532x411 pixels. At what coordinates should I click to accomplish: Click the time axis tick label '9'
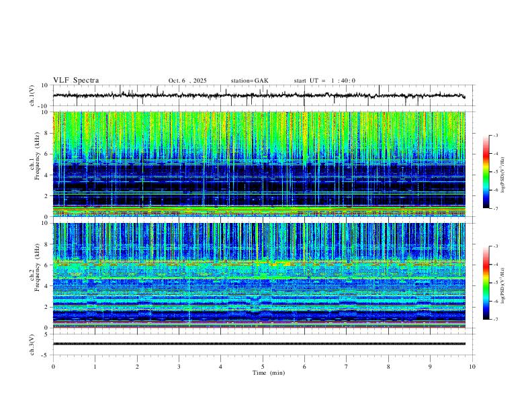[x=430, y=367]
